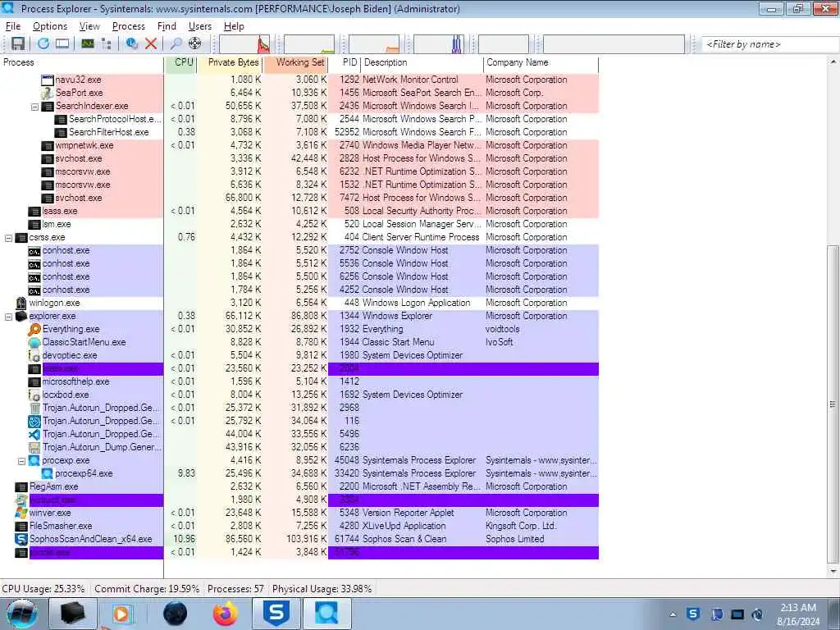
Task: Click the devoptiec.exe gear icon
Action: pos(34,355)
